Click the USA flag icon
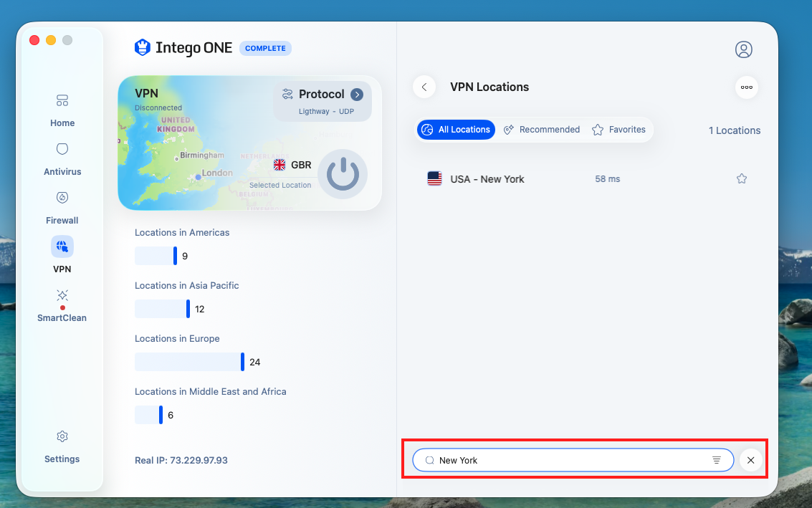 click(x=434, y=178)
